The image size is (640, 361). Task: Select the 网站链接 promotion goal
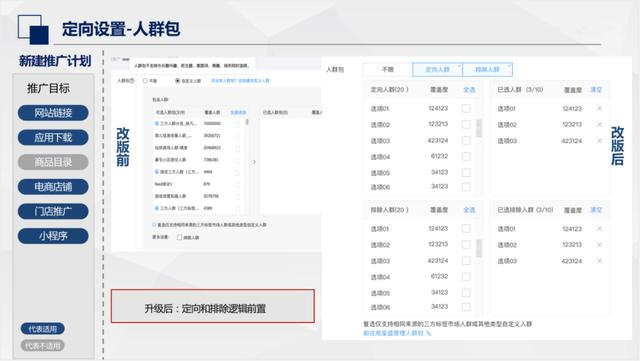pos(53,113)
